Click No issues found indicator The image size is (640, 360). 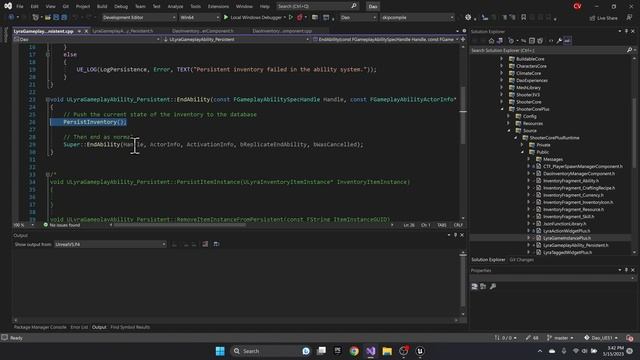[x=62, y=225]
